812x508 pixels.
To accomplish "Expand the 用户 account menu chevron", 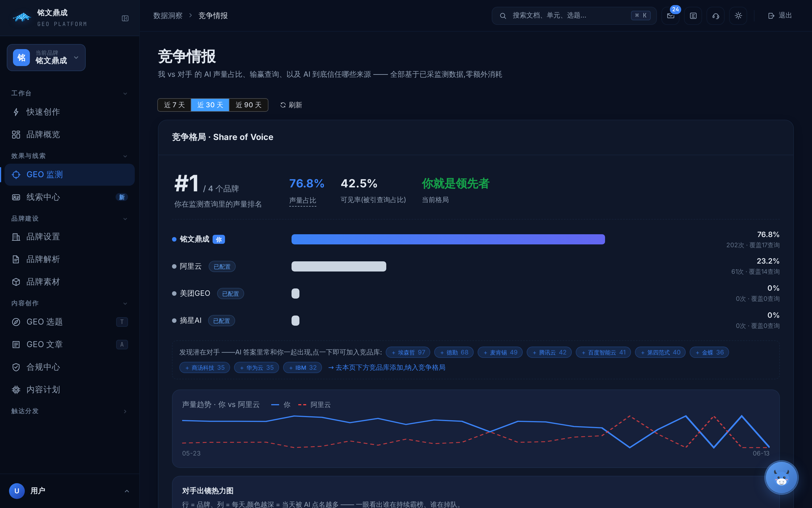I will pos(127,491).
